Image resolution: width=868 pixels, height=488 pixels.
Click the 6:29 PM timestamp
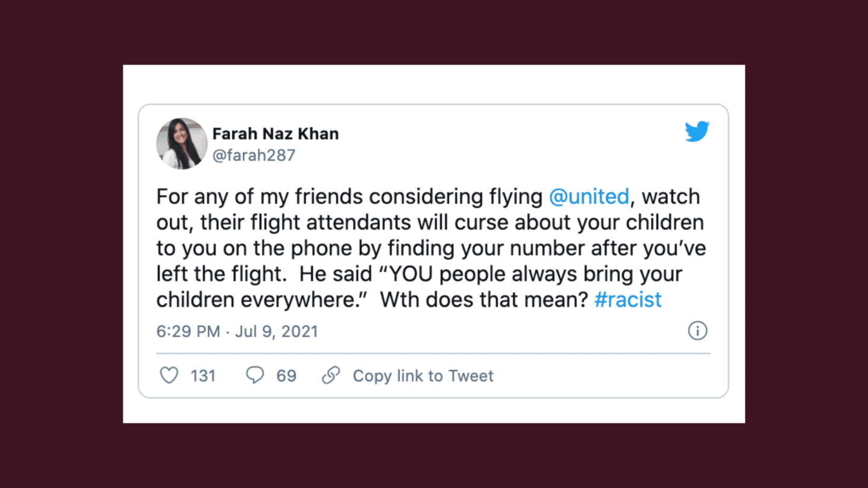point(188,331)
